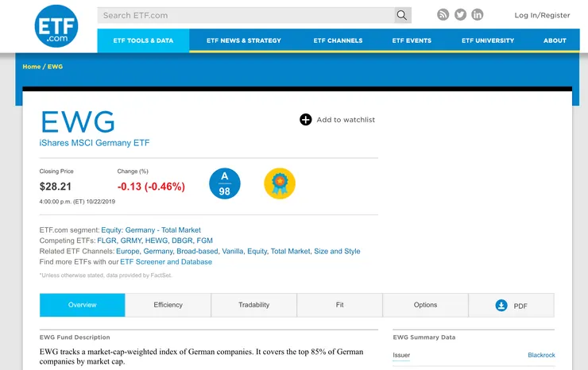The height and width of the screenshot is (370, 588).
Task: Open the Broad-based channel link
Action: pos(197,251)
